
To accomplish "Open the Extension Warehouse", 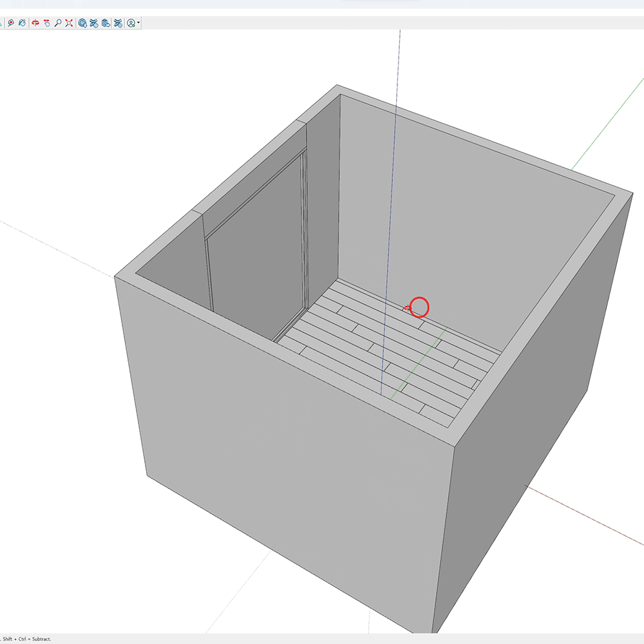I will click(x=94, y=23).
